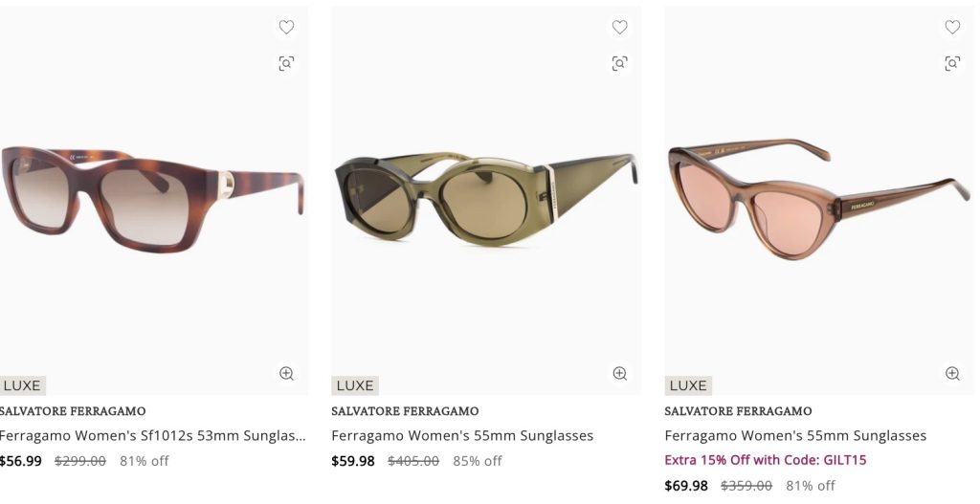980x504 pixels.
Task: Favorite the green 55mm sunglasses with heart
Action: click(619, 28)
